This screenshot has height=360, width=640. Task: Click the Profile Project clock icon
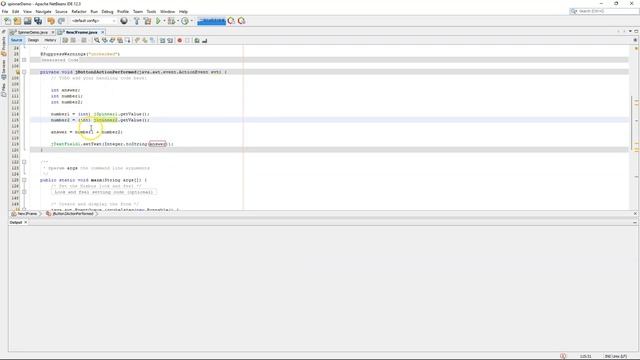click(x=185, y=21)
